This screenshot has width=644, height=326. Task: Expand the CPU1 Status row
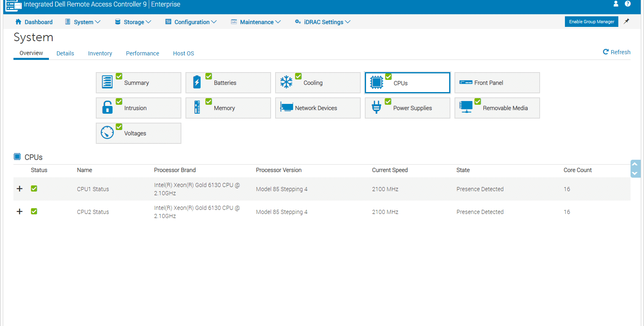[x=20, y=189]
